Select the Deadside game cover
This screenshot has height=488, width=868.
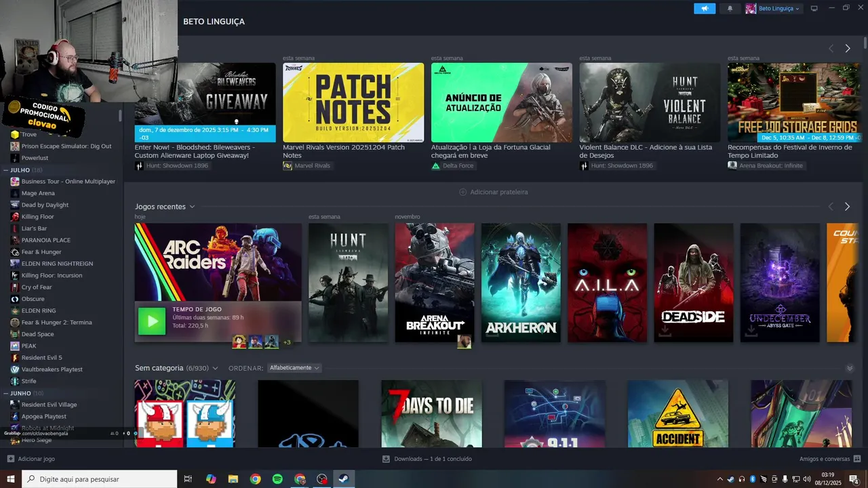tap(693, 283)
